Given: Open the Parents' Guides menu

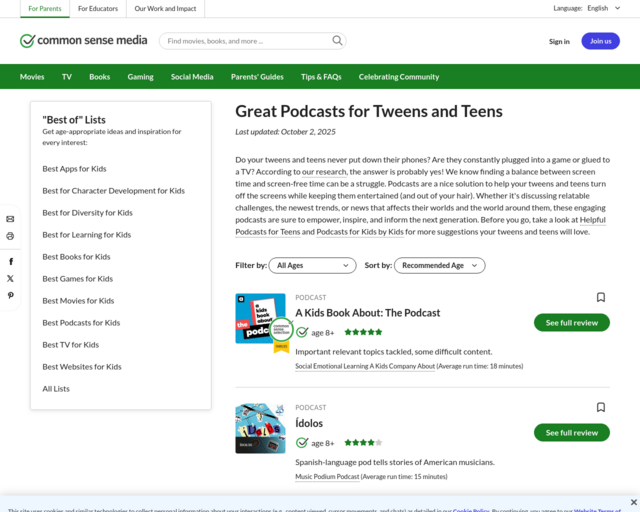Looking at the screenshot, I should (257, 77).
